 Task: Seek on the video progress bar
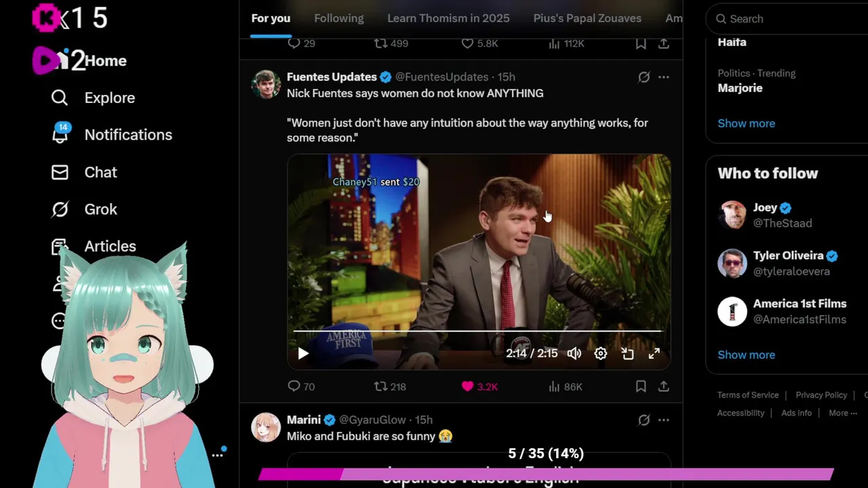pos(477,331)
